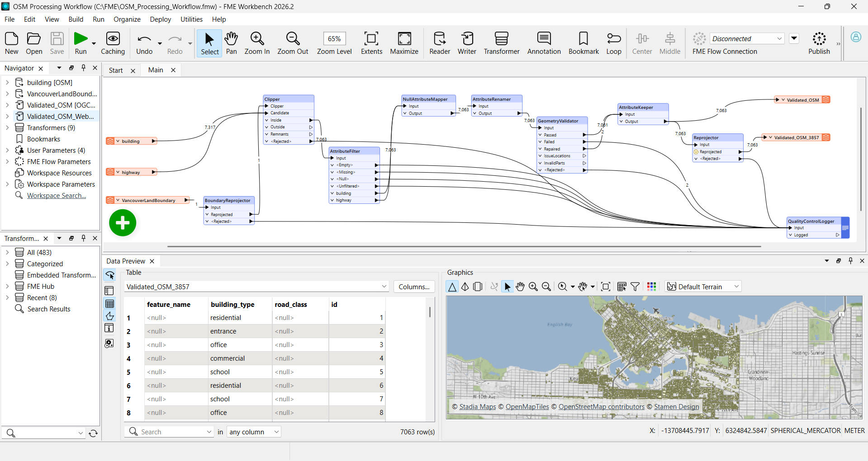Click the green plus add button on canvas
Viewport: 868px width, 461px height.
123,222
